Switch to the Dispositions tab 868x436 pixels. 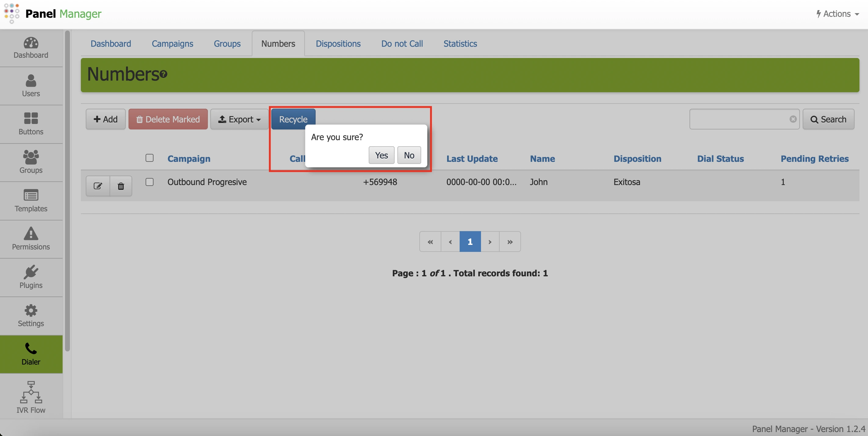coord(338,43)
